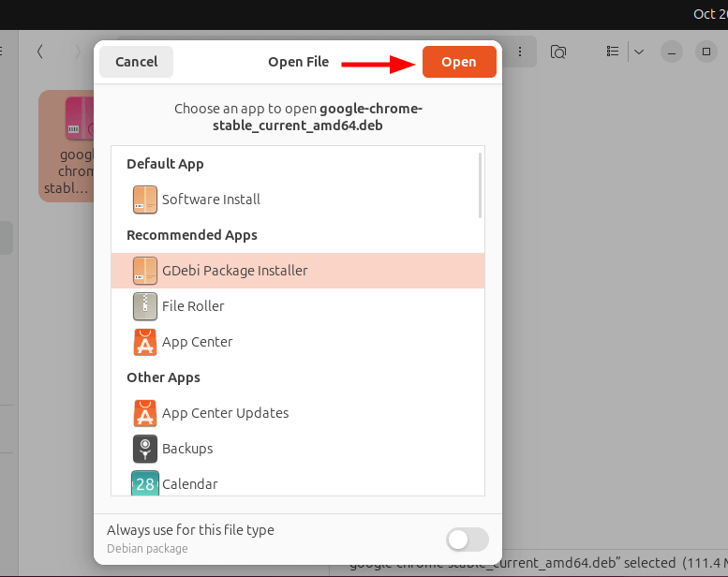This screenshot has width=728, height=577.
Task: Click the App Center icon
Action: [x=145, y=342]
